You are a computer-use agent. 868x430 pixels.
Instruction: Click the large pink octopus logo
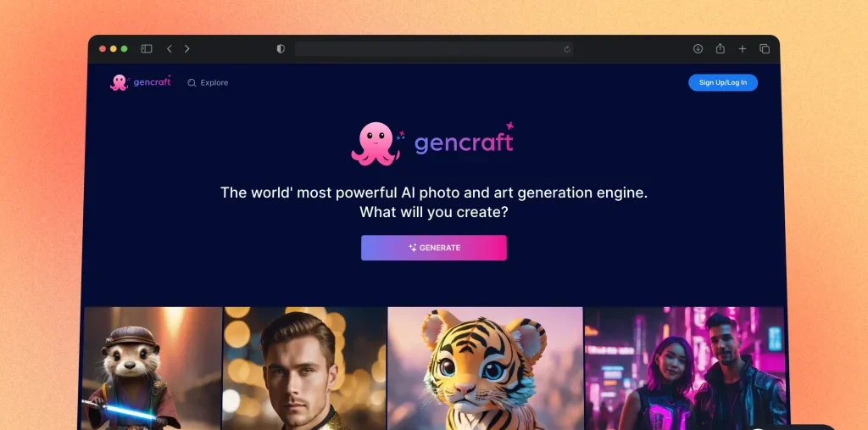(376, 143)
